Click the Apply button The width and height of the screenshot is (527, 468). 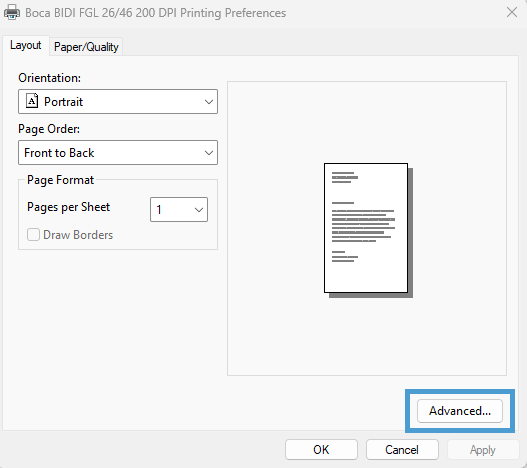(483, 450)
